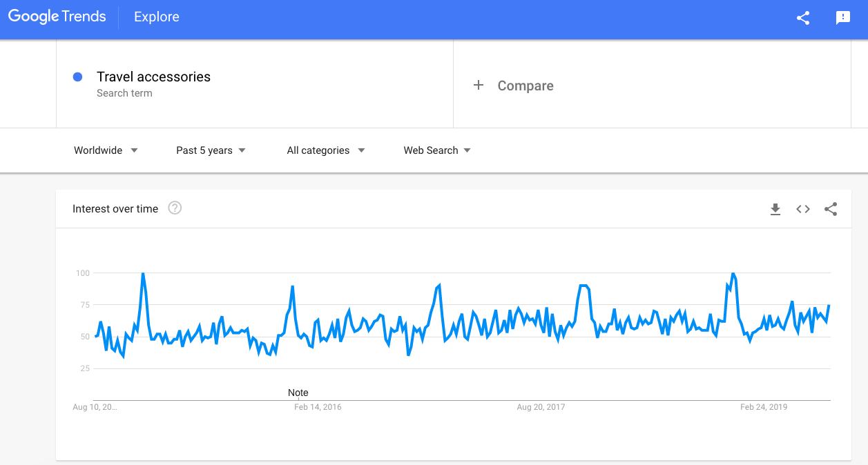868x465 pixels.
Task: Click the Aug 20, 2017 axis label
Action: (x=541, y=407)
